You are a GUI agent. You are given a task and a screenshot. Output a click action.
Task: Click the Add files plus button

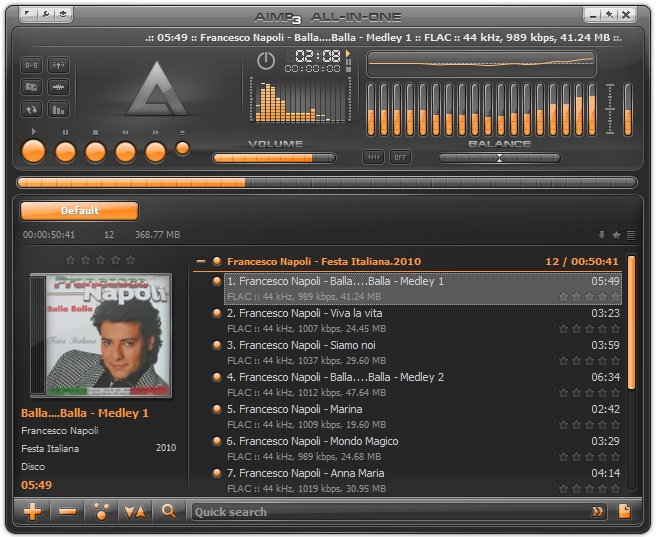point(33,511)
